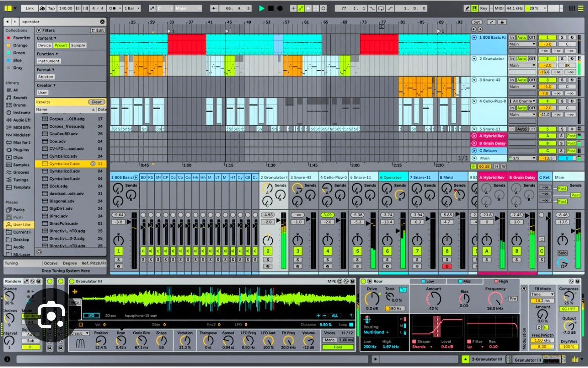Clear the browser Results
The image size is (588, 368).
click(96, 102)
